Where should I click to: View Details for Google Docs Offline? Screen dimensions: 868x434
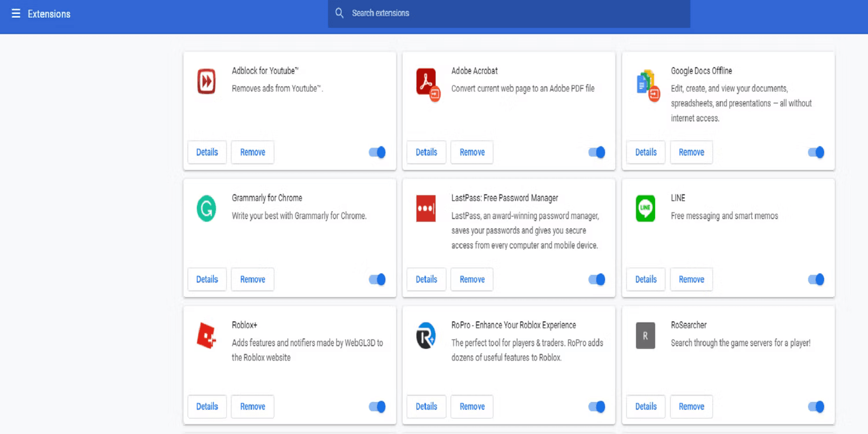point(645,152)
